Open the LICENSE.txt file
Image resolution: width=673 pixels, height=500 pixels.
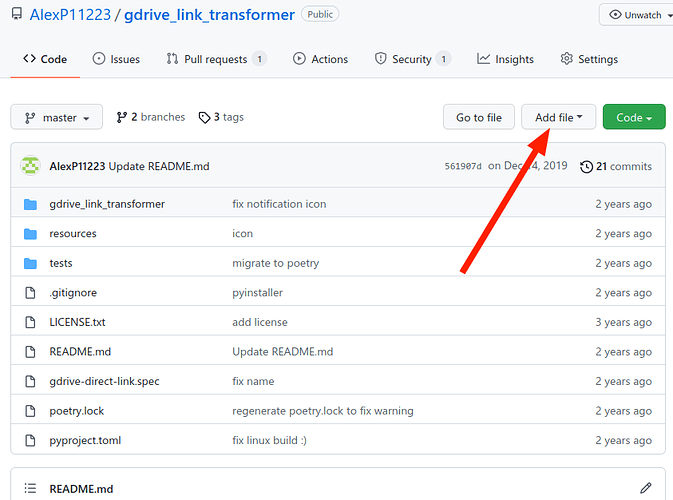pos(77,322)
